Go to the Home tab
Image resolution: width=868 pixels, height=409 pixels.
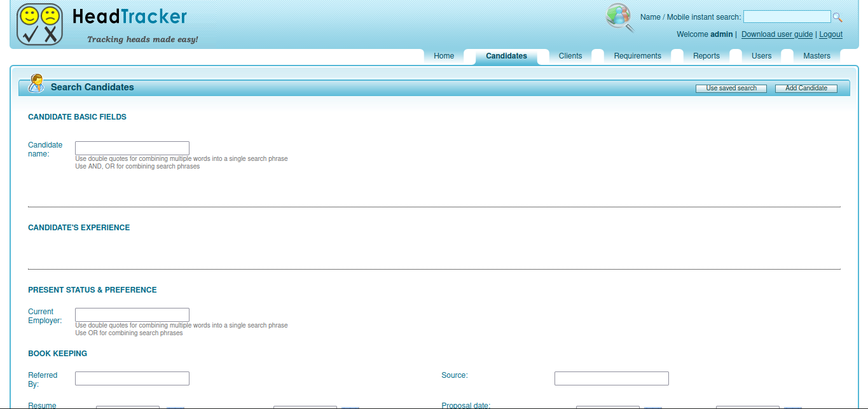(x=444, y=56)
